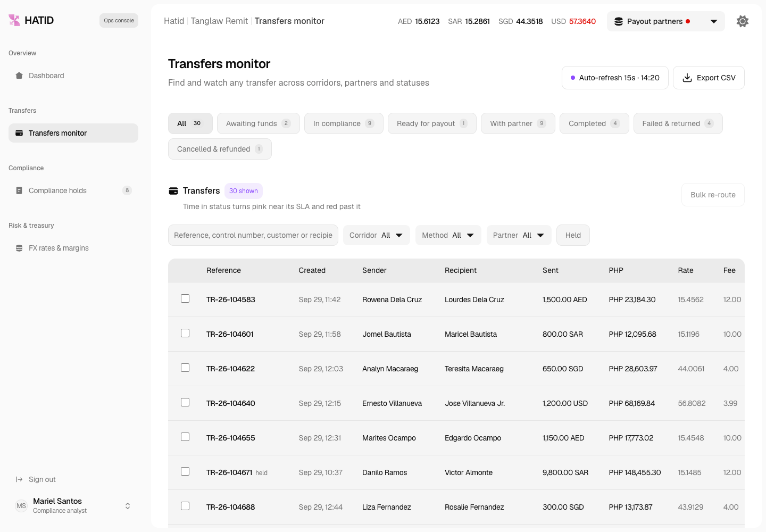766x532 pixels.
Task: Click the Bulk re-route button
Action: (713, 195)
